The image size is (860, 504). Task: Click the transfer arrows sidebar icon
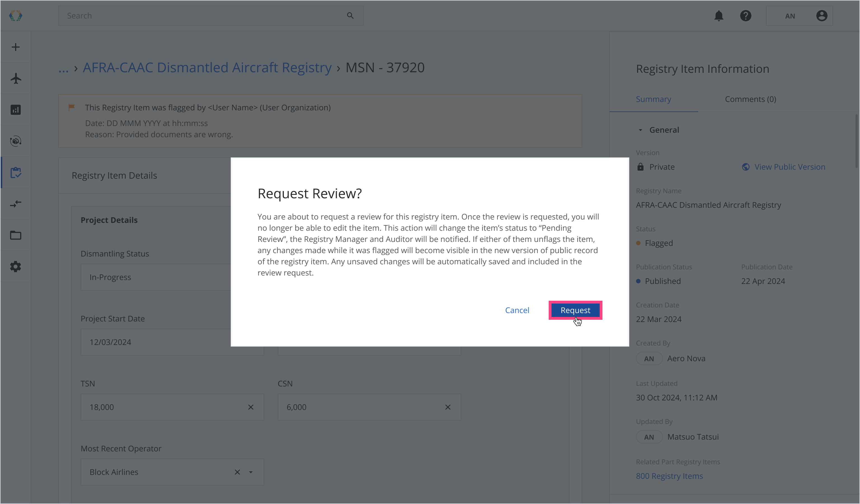pyautogui.click(x=16, y=204)
